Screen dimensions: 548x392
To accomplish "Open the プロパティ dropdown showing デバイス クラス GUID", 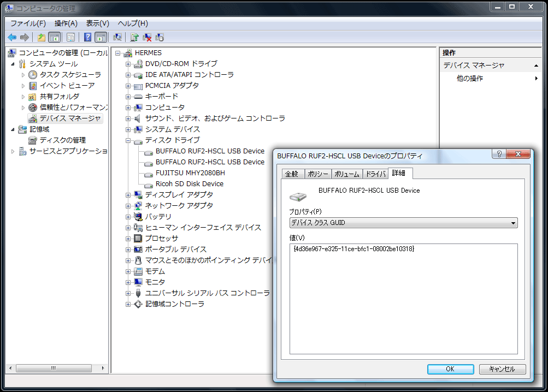I will coord(403,223).
